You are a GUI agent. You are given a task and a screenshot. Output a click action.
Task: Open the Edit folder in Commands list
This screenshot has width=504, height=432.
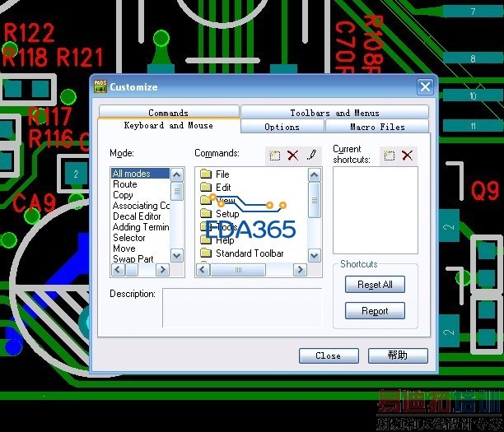pos(215,188)
